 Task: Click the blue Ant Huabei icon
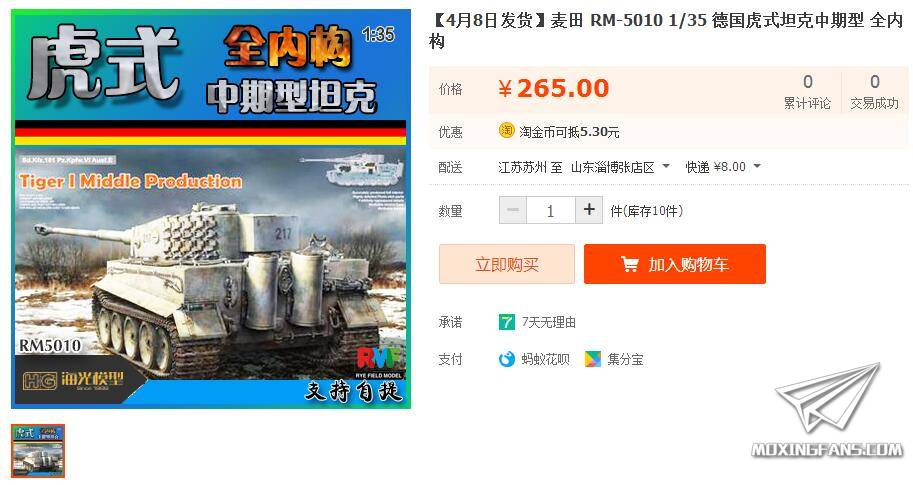[507, 359]
